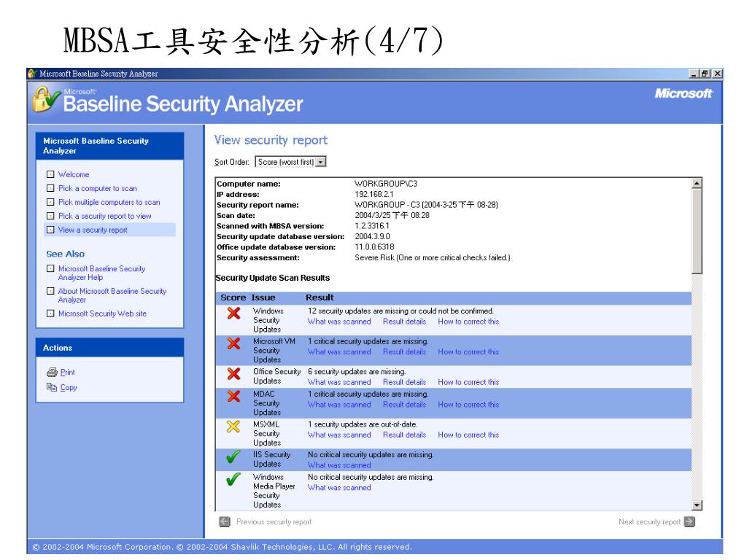Open the Sort Order dropdown

321,162
